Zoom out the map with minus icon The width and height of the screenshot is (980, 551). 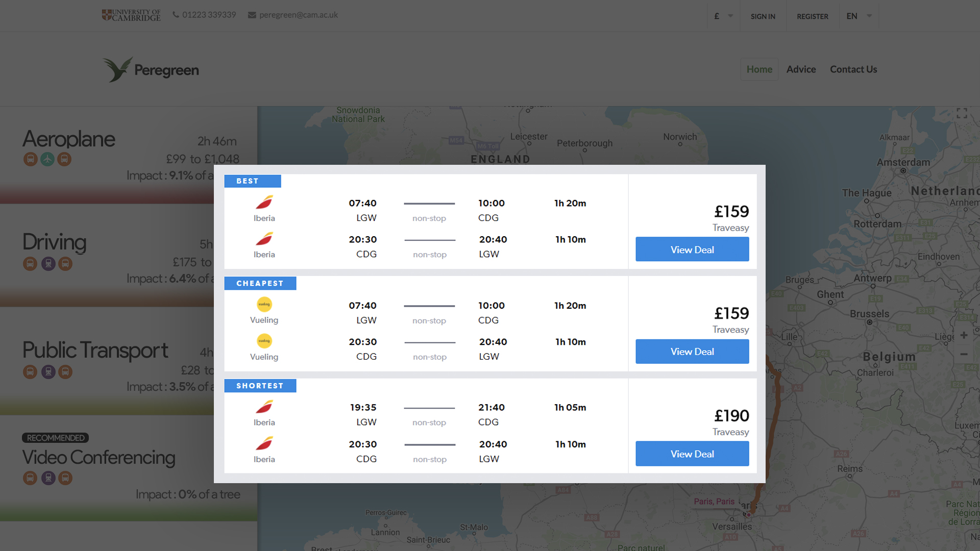point(964,354)
